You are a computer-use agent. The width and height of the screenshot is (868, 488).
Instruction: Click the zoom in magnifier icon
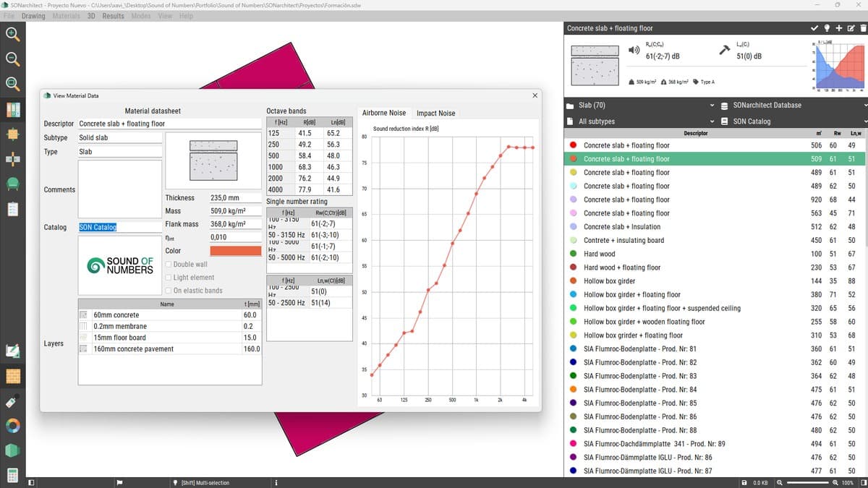pos(12,33)
